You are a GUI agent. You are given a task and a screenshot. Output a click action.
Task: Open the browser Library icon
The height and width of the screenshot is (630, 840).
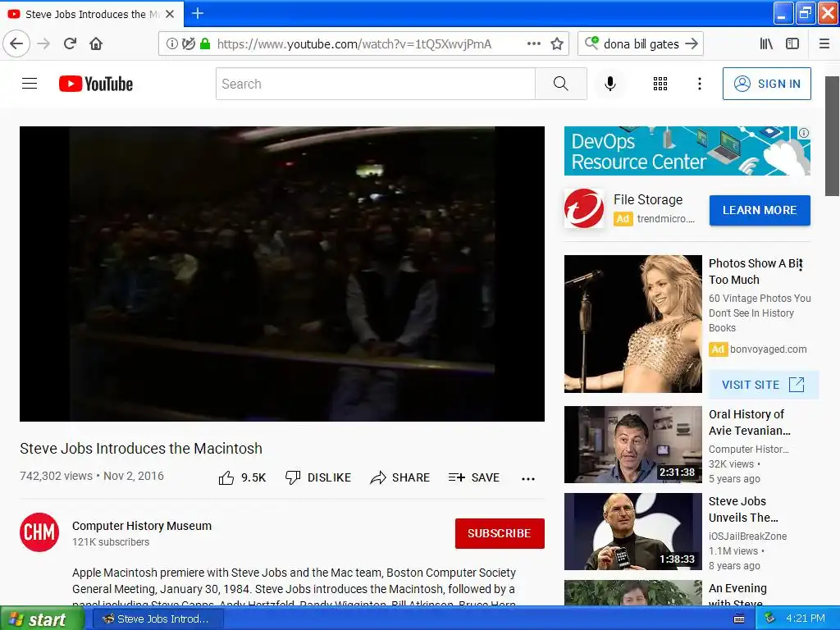pos(766,43)
